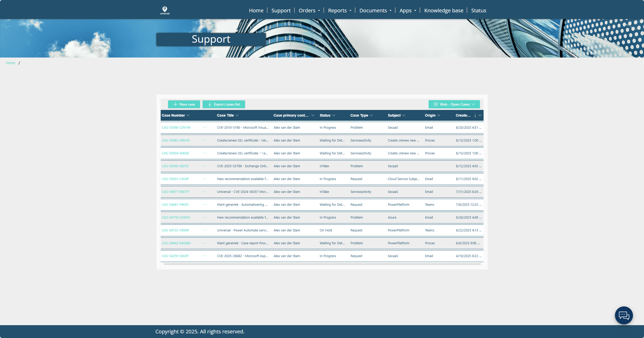Click the Universal logo in header
This screenshot has width=644, height=338.
(165, 10)
